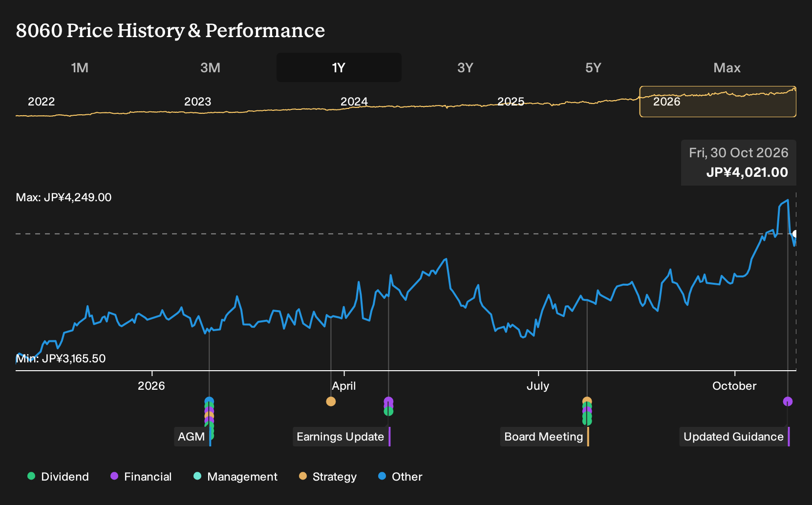Select the 3M time range tab

coord(210,67)
